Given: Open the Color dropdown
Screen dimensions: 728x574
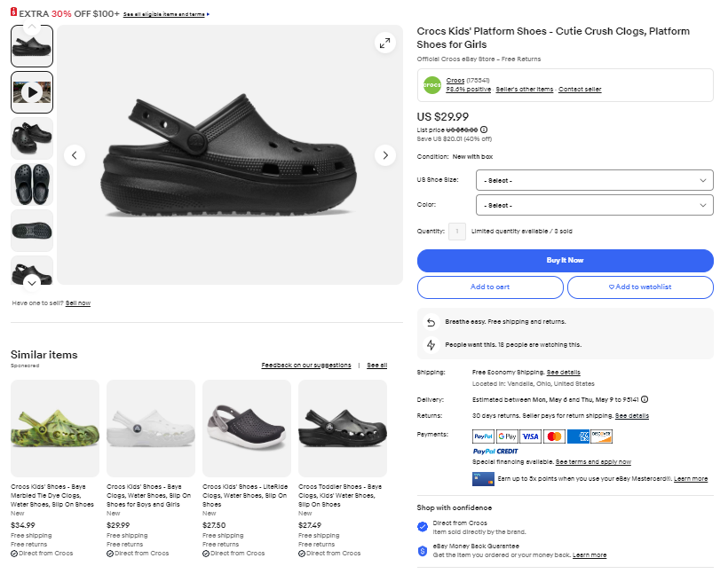Looking at the screenshot, I should [x=594, y=205].
